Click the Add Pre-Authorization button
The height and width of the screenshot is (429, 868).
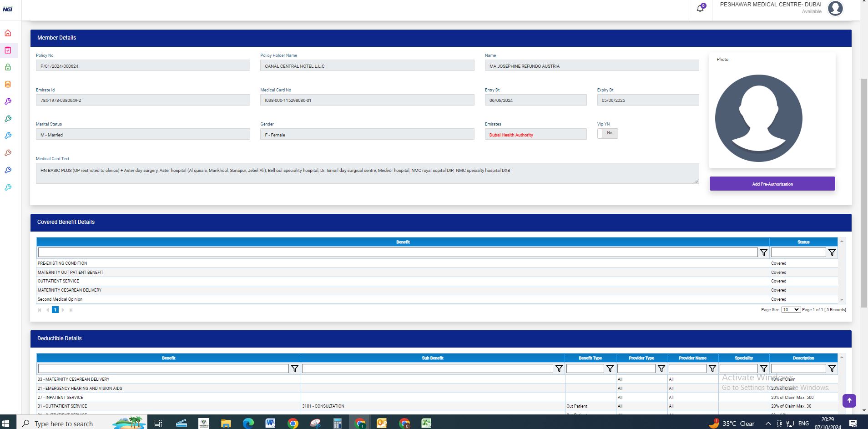(772, 184)
